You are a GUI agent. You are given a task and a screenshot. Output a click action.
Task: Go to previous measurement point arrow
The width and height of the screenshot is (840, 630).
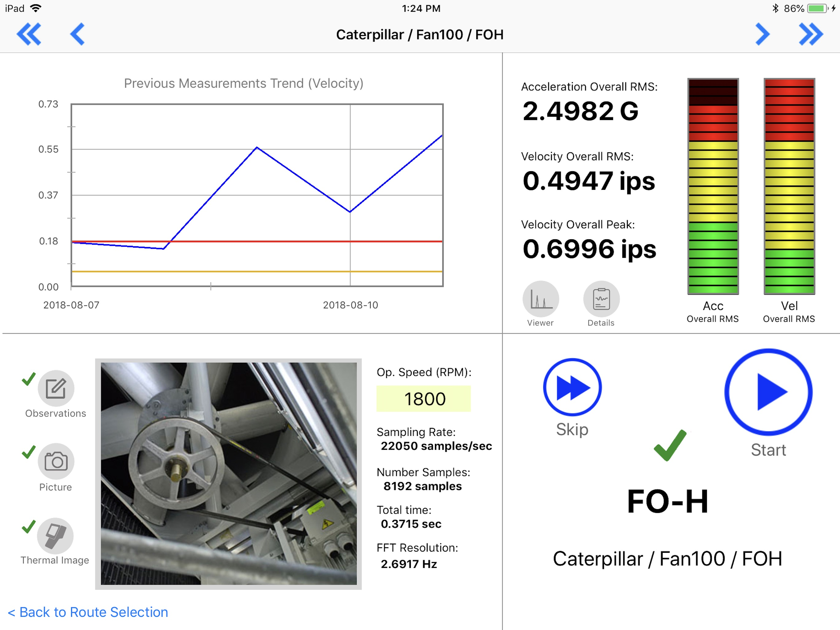[x=77, y=34]
